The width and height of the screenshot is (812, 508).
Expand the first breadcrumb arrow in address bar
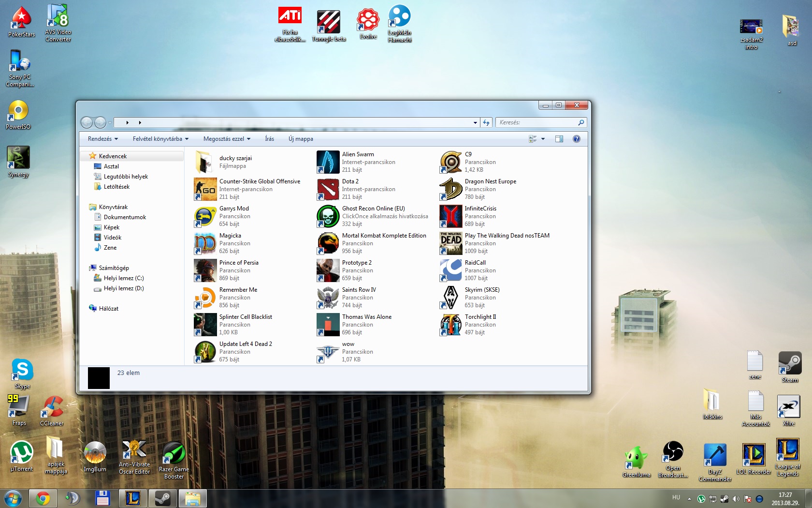click(127, 123)
